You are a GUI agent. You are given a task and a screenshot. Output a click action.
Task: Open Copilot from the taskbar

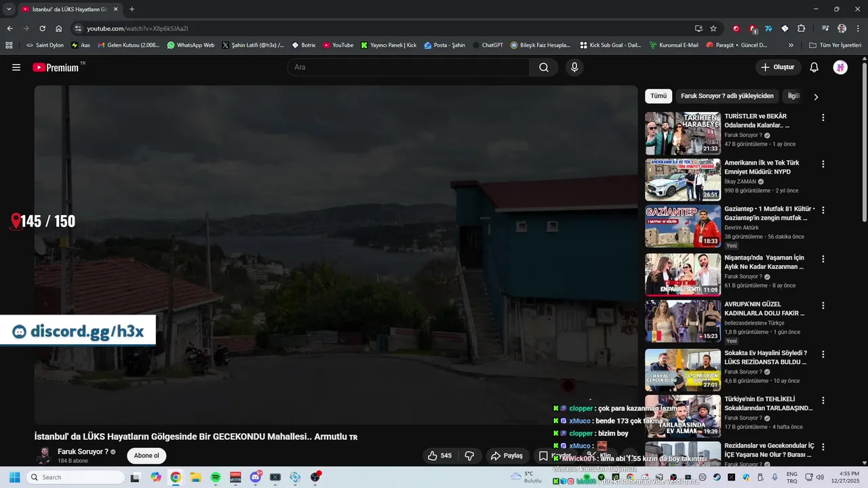[156, 477]
